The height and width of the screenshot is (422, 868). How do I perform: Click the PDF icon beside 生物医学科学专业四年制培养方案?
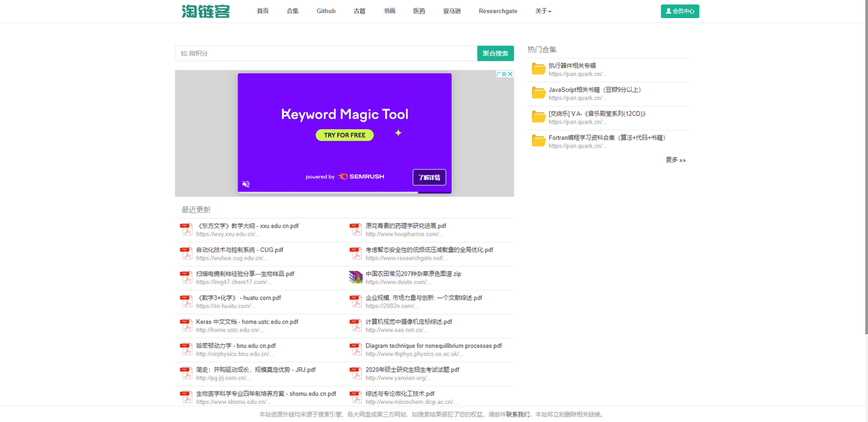click(x=186, y=397)
